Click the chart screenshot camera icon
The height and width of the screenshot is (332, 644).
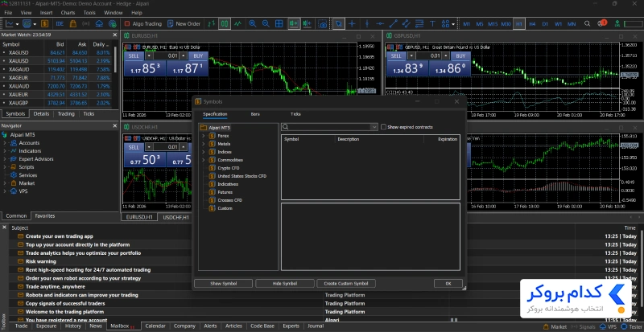click(324, 24)
